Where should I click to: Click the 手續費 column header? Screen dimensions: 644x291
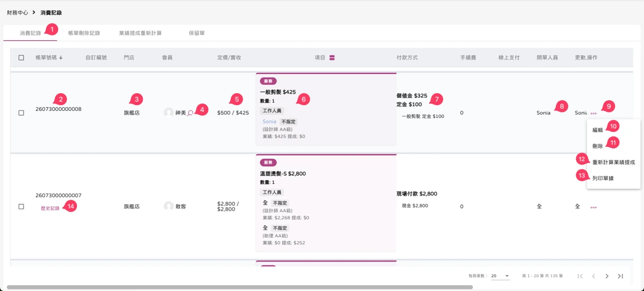pos(468,57)
